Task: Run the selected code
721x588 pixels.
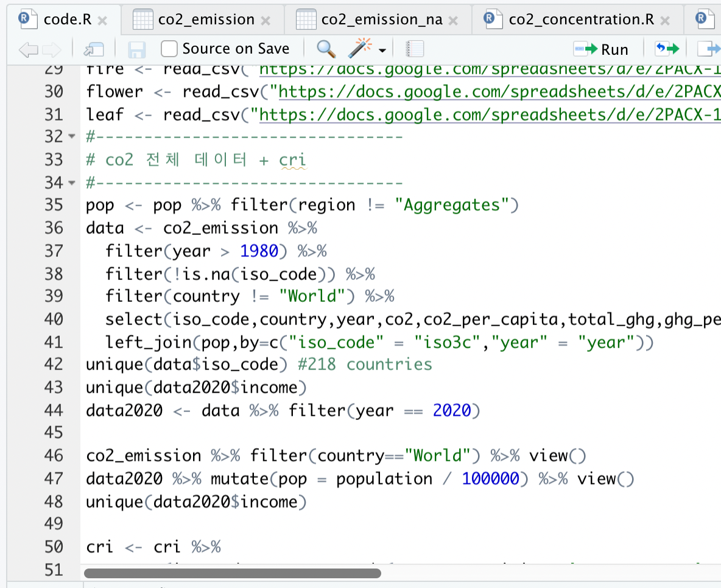Action: (x=602, y=49)
